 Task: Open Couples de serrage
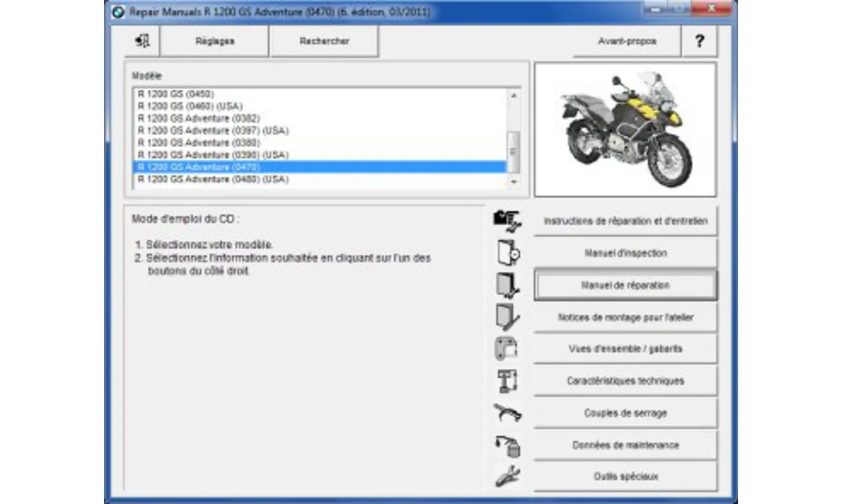pos(625,413)
